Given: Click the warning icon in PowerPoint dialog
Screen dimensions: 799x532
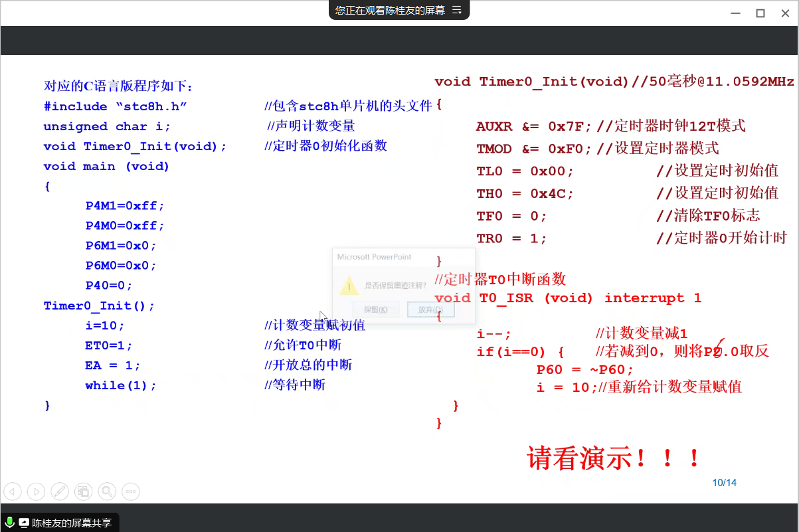Looking at the screenshot, I should click(349, 286).
